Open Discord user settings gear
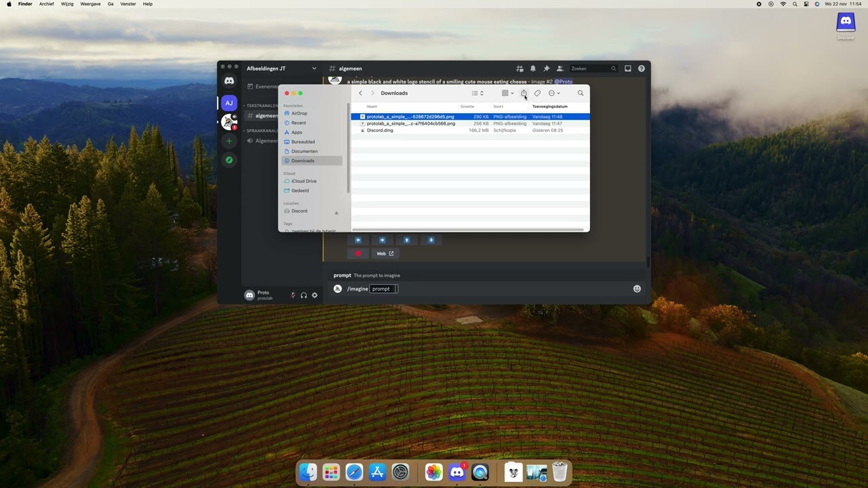Viewport: 868px width, 488px height. pyautogui.click(x=315, y=296)
